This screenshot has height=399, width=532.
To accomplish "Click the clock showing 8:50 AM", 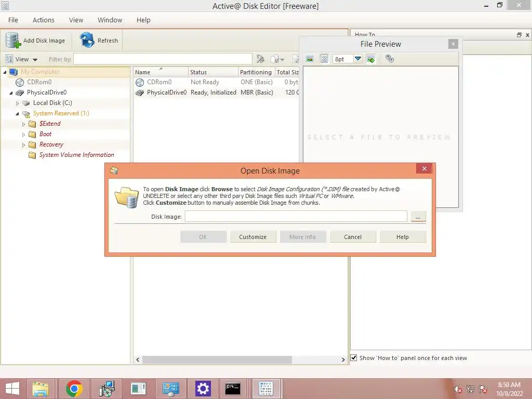I will coord(509,385).
